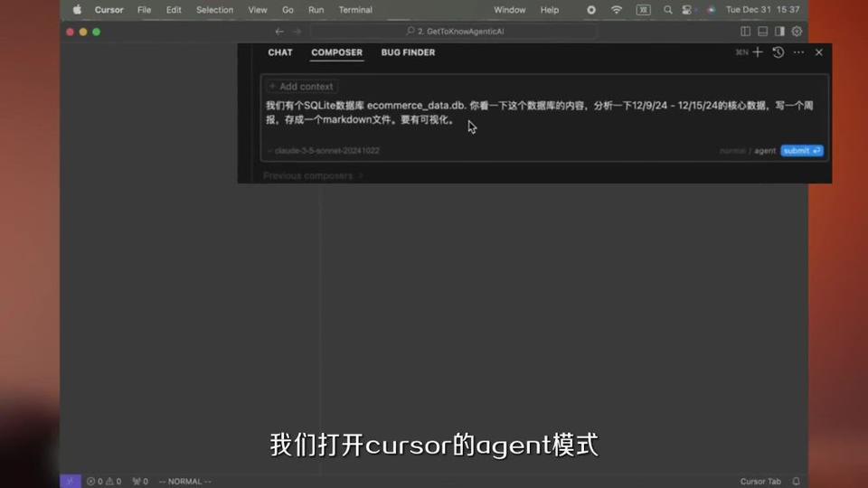Open the Selection menu
The width and height of the screenshot is (868, 488).
215,10
